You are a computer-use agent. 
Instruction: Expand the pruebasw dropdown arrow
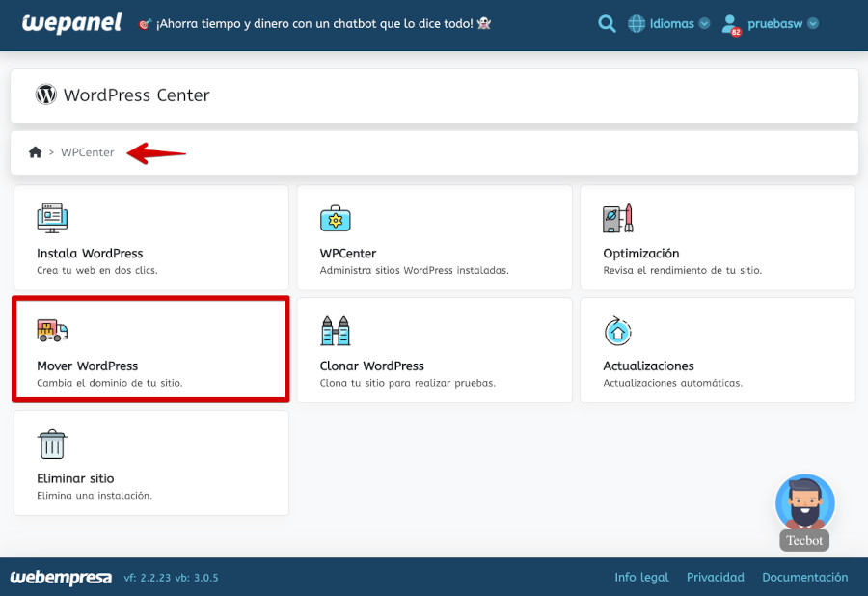click(x=813, y=24)
